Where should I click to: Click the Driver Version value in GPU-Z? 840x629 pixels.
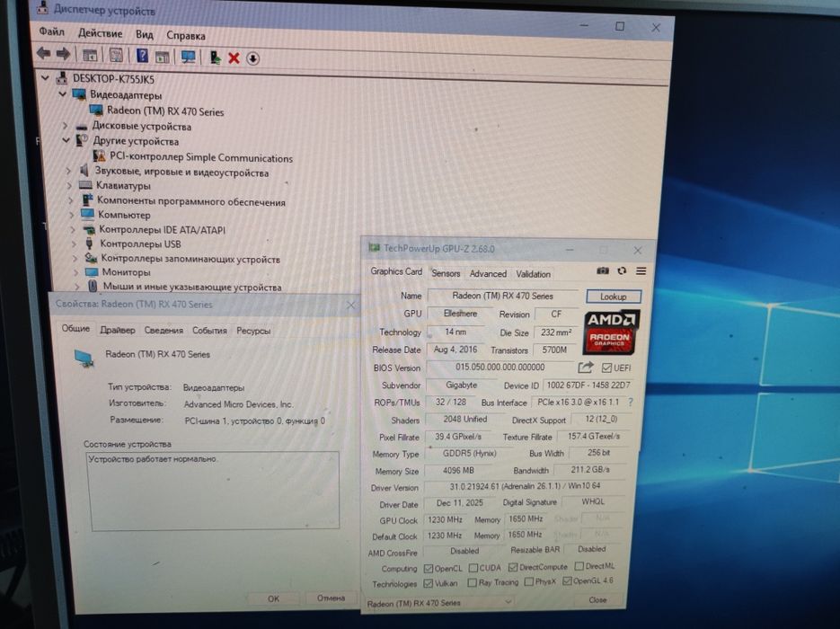[525, 486]
